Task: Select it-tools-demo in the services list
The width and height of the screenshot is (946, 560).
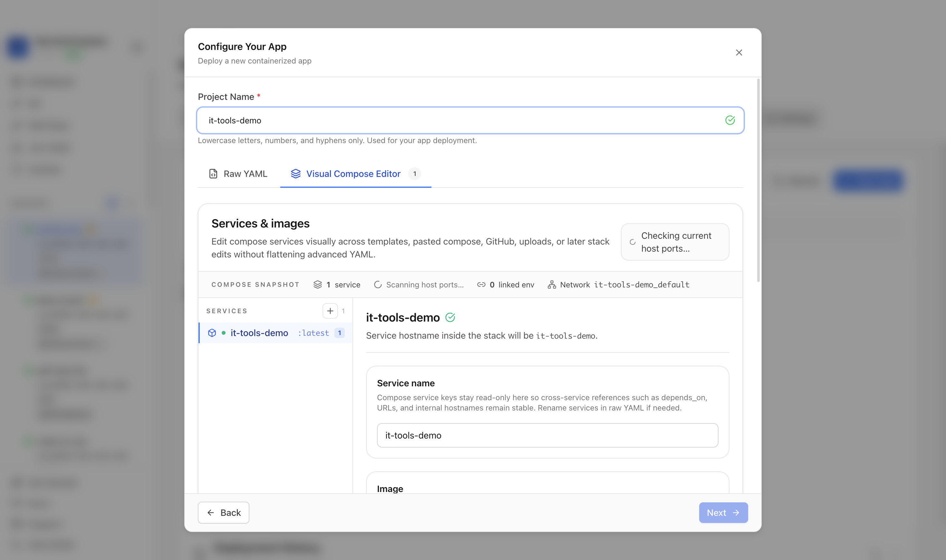Action: (x=276, y=333)
